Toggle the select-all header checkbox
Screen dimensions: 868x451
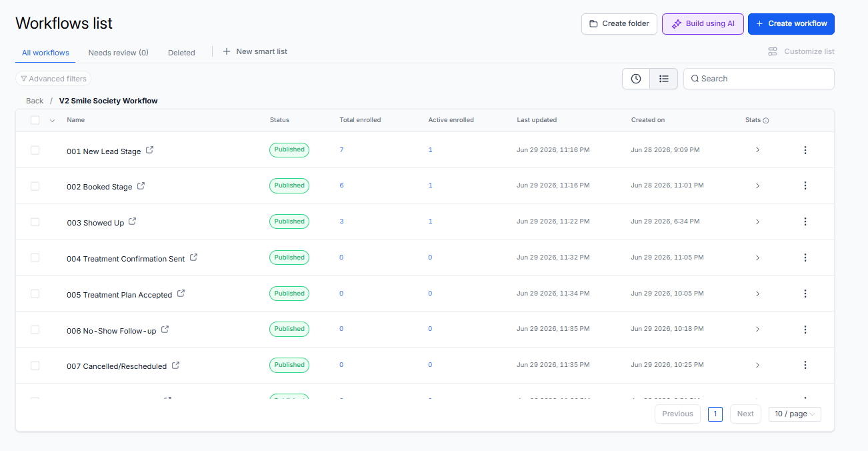[x=35, y=120]
